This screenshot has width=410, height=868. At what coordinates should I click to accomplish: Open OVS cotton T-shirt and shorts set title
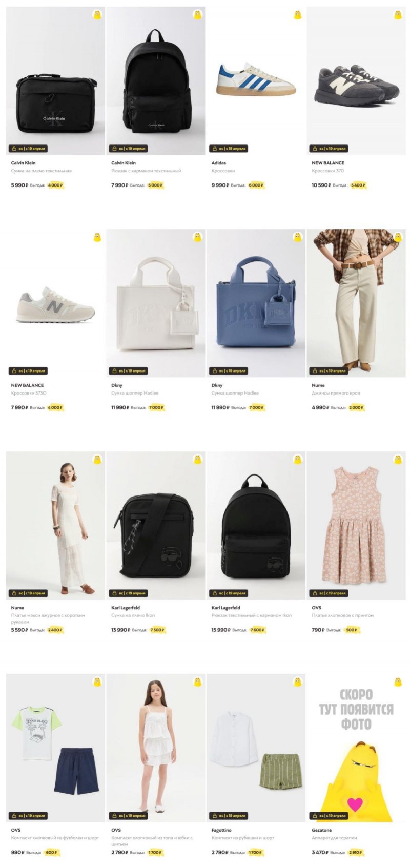coord(55,838)
